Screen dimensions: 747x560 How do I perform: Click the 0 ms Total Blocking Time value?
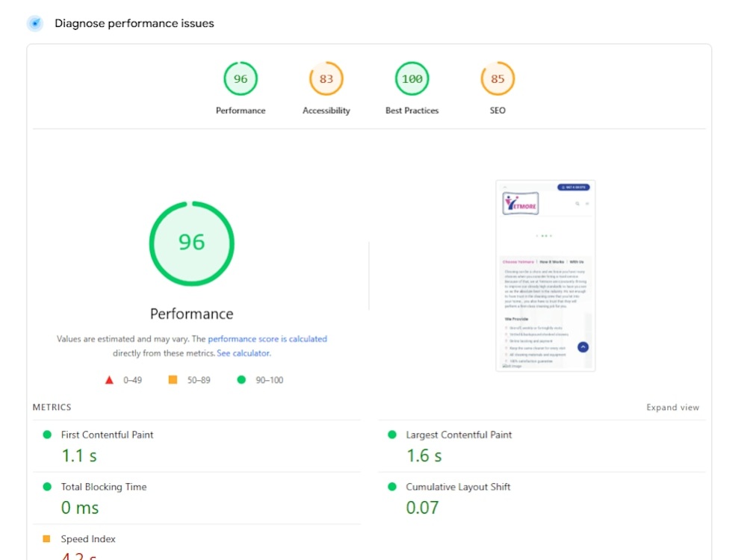point(80,508)
